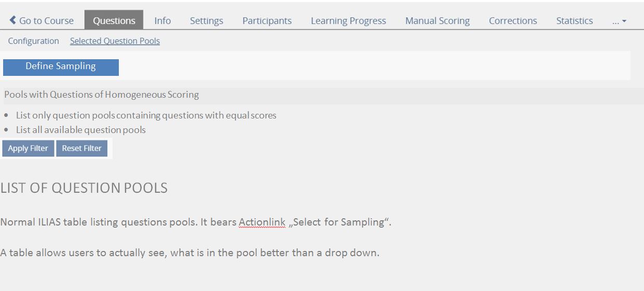Image resolution: width=644 pixels, height=291 pixels.
Task: Open the Manual Scoring tab
Action: pos(437,21)
